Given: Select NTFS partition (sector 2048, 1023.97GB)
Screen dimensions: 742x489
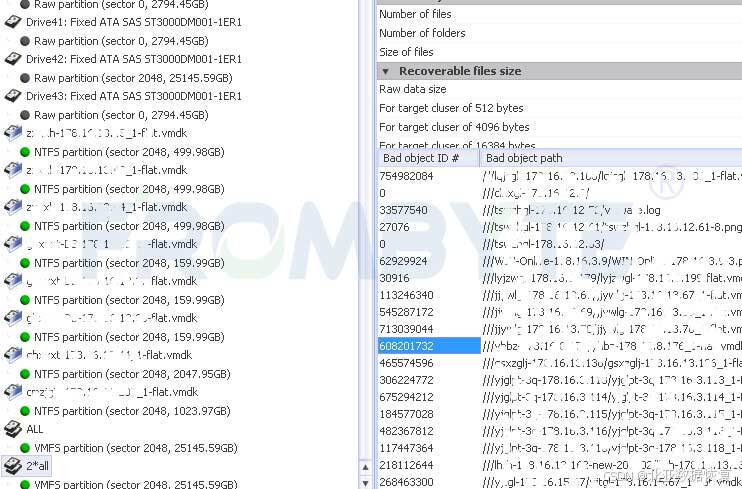Looking at the screenshot, I should [132, 411].
